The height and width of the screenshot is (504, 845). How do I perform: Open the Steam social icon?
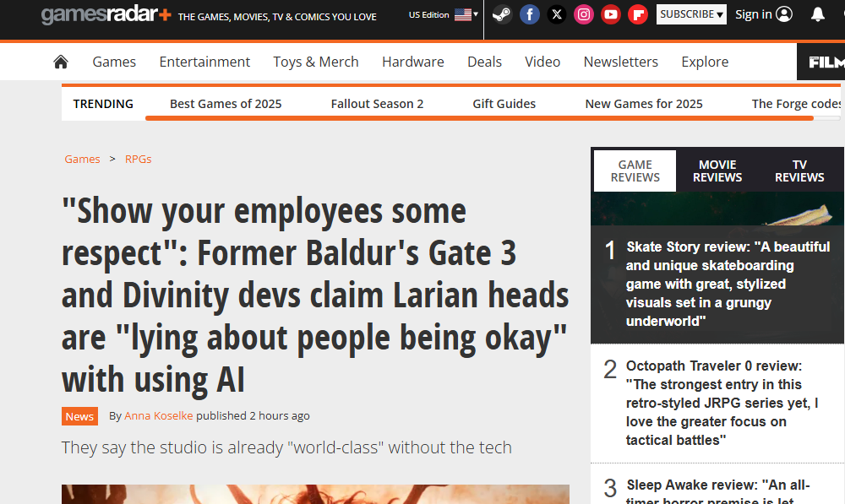point(502,14)
